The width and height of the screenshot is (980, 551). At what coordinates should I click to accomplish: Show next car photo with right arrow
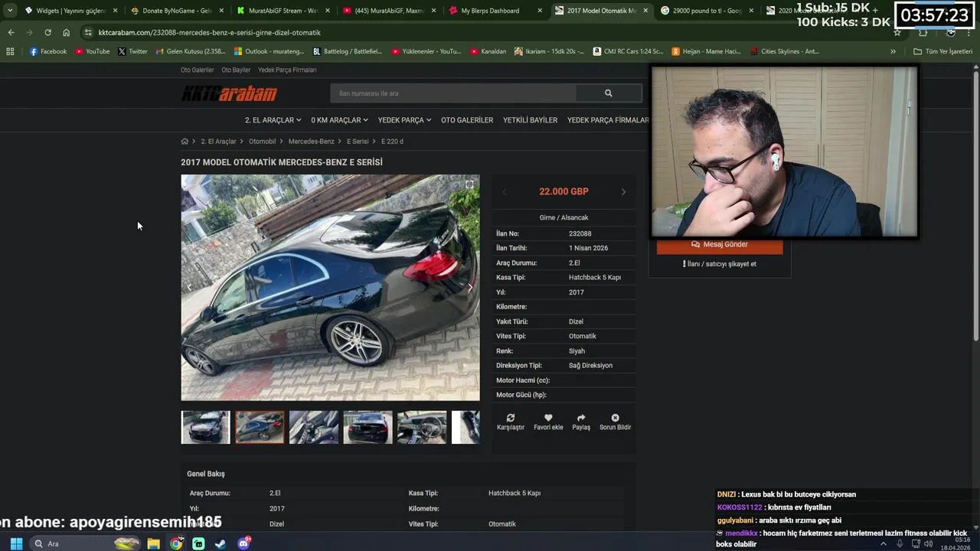pyautogui.click(x=469, y=288)
